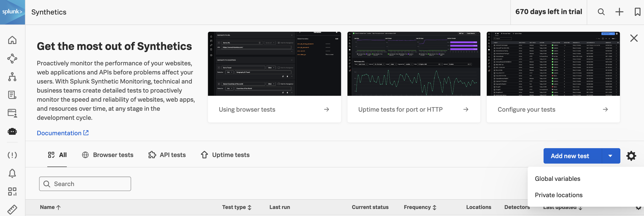The width and height of the screenshot is (644, 216).
Task: Click the Splunk logo
Action: pos(12,12)
